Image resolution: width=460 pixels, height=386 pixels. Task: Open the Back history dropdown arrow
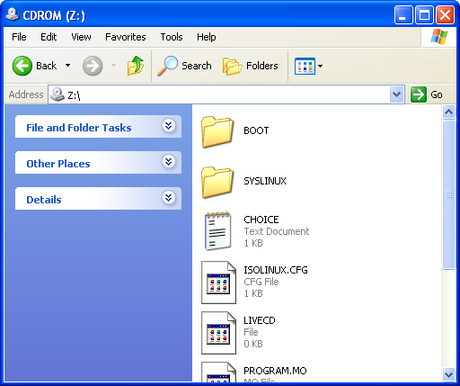tap(68, 65)
